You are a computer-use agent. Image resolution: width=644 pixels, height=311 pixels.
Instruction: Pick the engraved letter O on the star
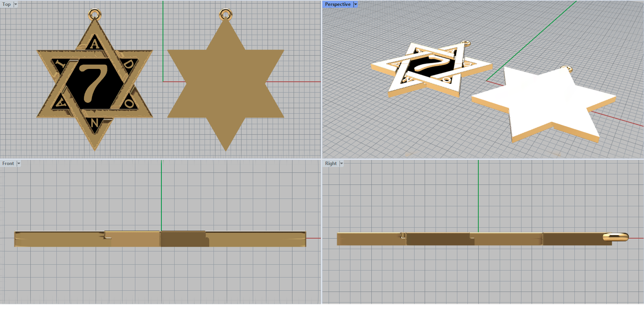[129, 103]
